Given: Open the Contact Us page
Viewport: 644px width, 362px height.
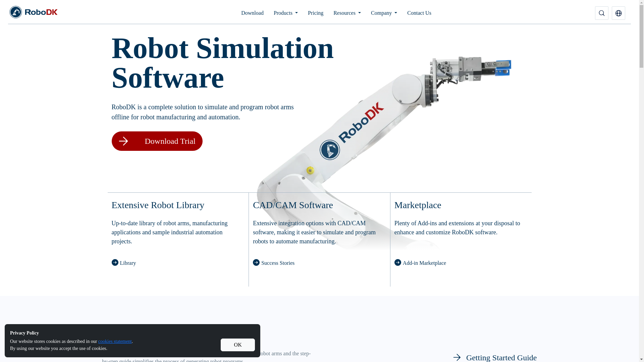Looking at the screenshot, I should pos(419,13).
